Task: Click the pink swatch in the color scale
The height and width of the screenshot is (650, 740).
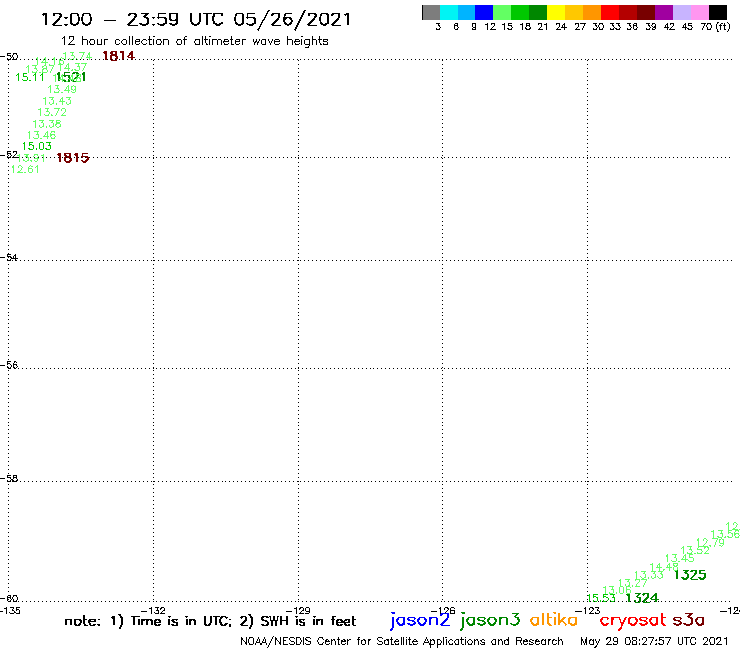Action: pos(700,12)
